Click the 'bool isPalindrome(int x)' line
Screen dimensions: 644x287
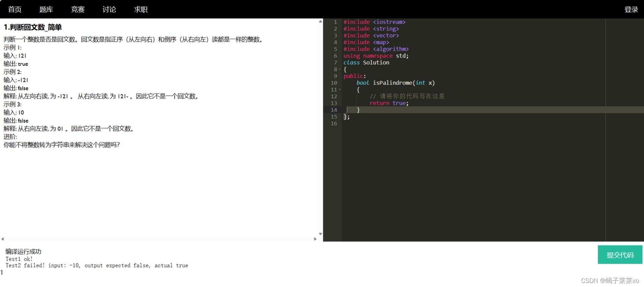pos(396,83)
